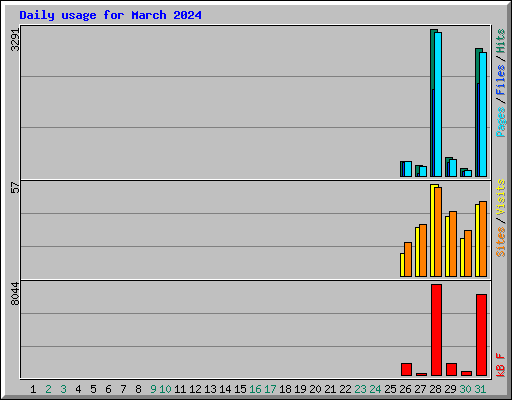Click the Hits legend label
The image size is (512, 400).
point(501,41)
